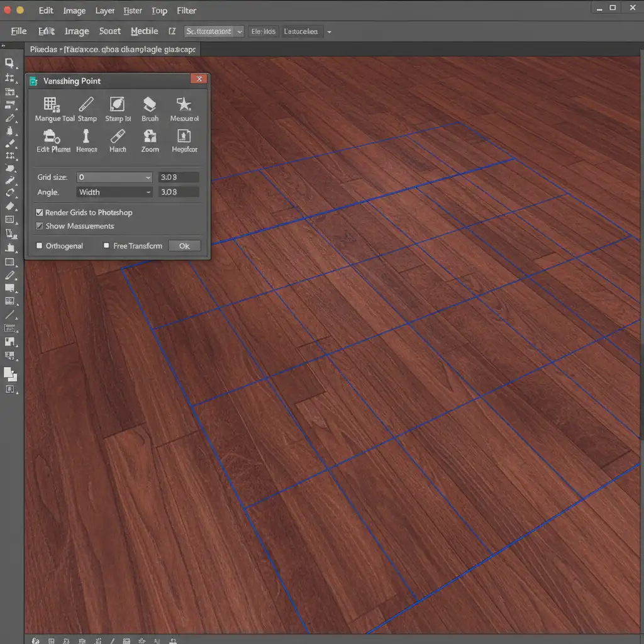Uncheck Render Grids to Photoshop
Viewport: 644px width, 644px height.
[40, 213]
